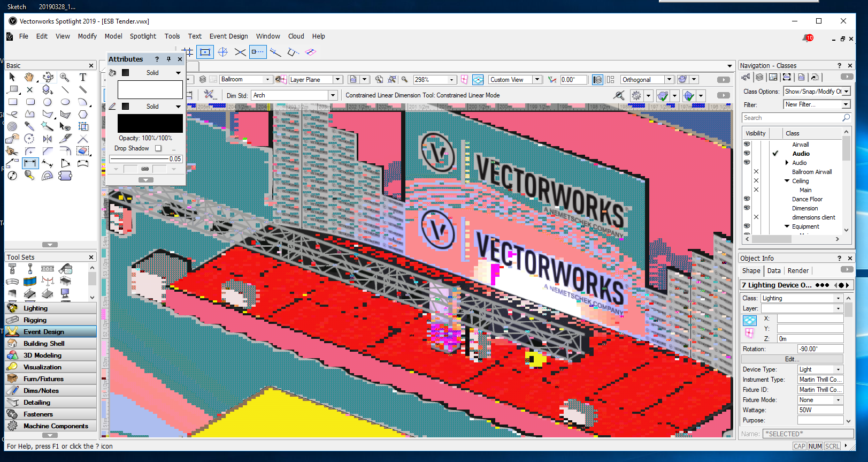Click the Search field in Navigation palette
The height and width of the screenshot is (462, 868).
tap(792, 118)
